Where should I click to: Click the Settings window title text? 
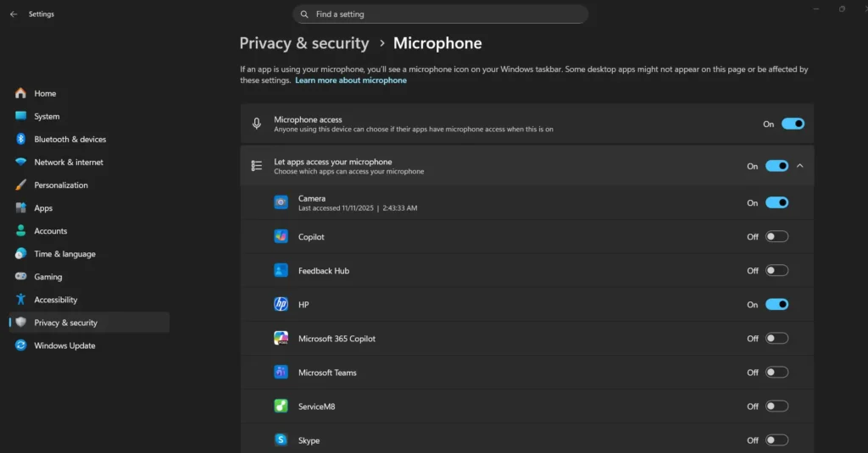(42, 14)
